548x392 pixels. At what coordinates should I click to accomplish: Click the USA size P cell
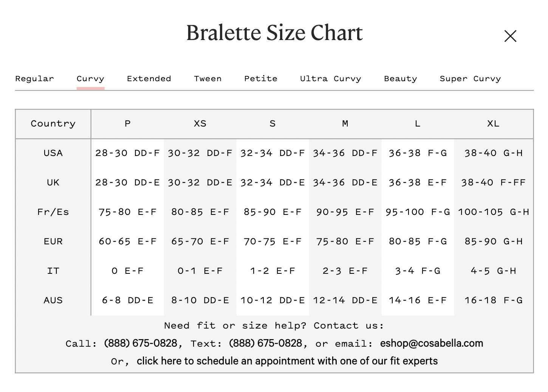(x=127, y=153)
